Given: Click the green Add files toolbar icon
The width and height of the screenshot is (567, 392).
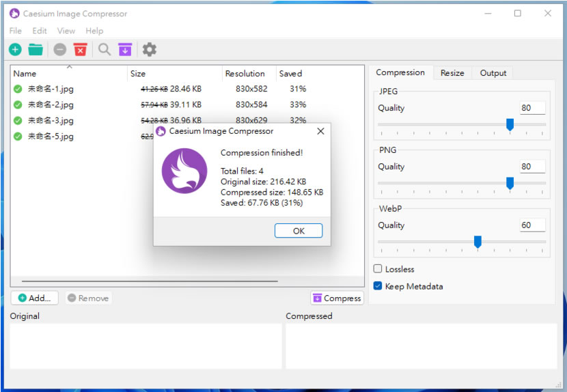Looking at the screenshot, I should [x=15, y=49].
